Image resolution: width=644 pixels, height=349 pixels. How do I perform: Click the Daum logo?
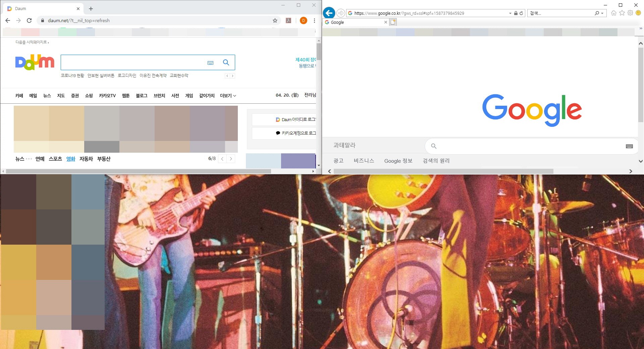[35, 62]
